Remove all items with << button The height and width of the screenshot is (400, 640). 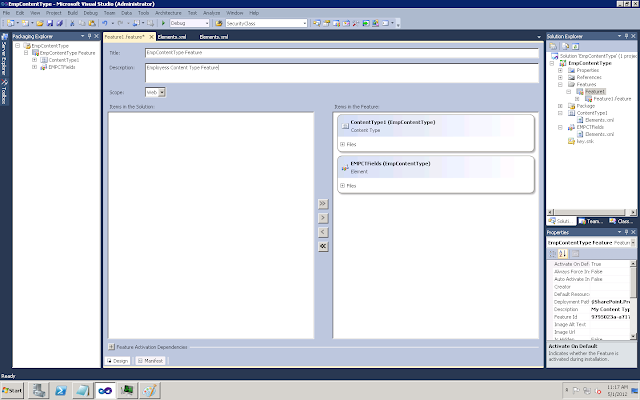323,246
